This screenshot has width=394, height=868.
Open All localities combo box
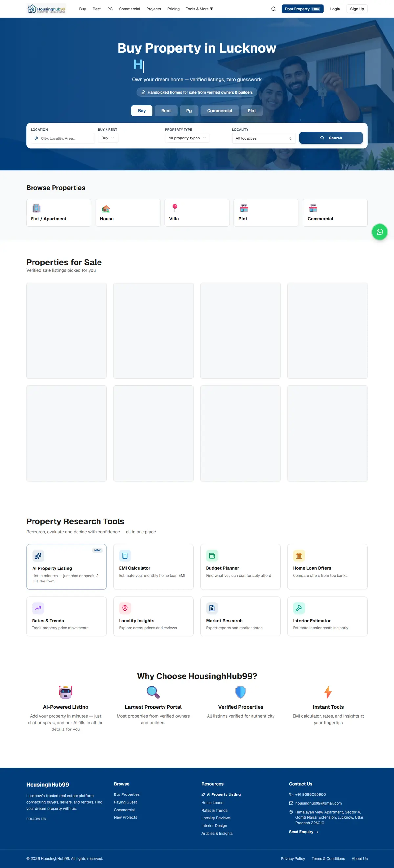[264, 138]
